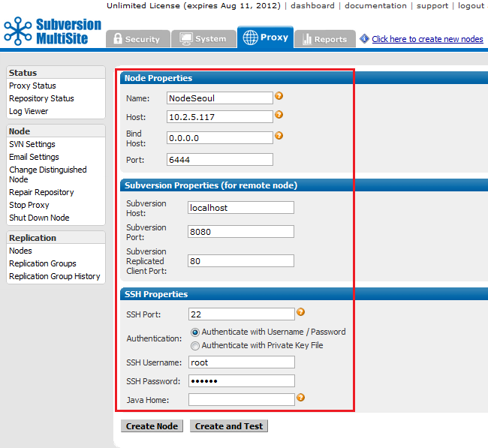Click the Create and Test button
The height and width of the screenshot is (448, 488).
click(229, 426)
